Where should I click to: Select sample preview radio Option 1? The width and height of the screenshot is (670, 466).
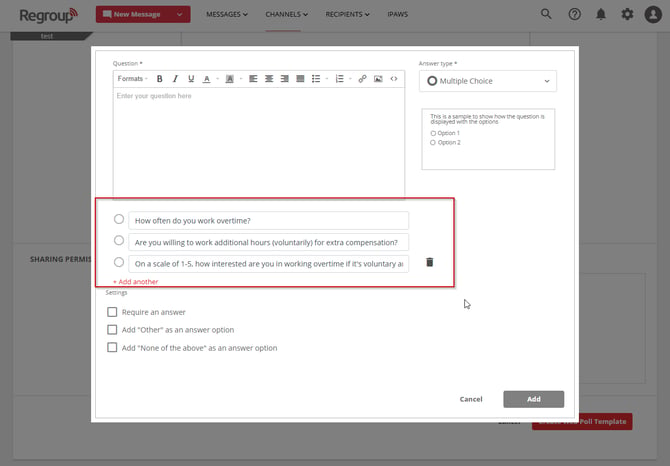(x=433, y=133)
